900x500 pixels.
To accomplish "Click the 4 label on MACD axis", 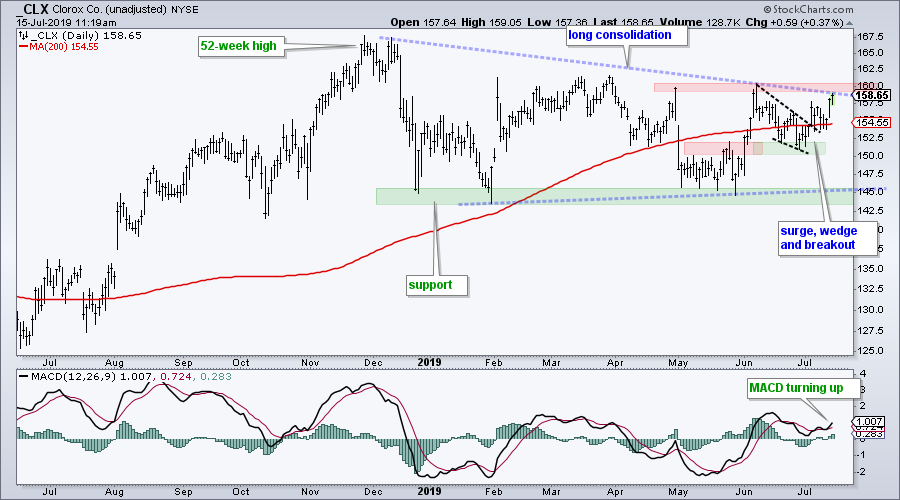I will click(863, 375).
